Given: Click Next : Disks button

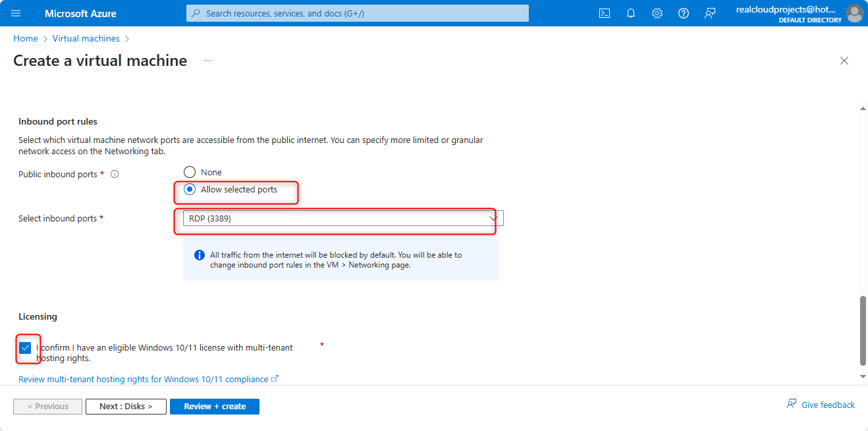Looking at the screenshot, I should tap(126, 407).
